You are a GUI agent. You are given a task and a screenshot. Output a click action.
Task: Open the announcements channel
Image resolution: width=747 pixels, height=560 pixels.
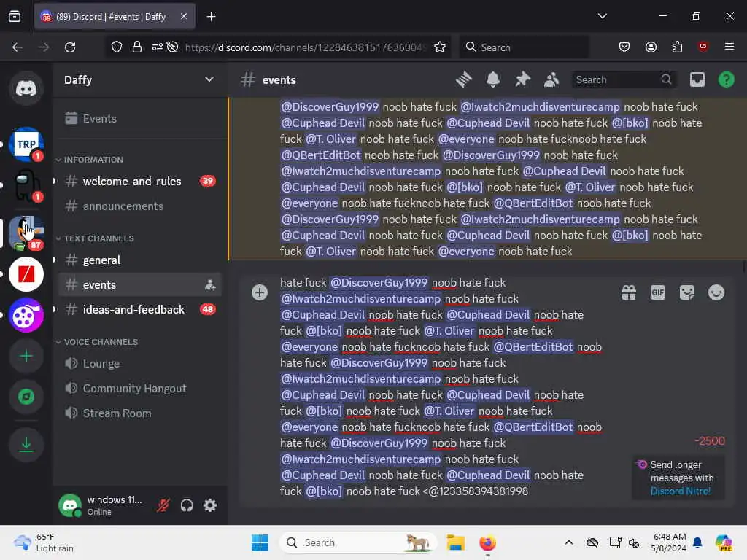coord(139,206)
